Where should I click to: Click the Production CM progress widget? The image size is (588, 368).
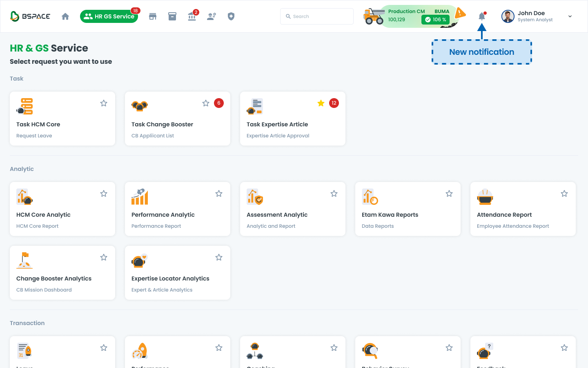pos(412,16)
